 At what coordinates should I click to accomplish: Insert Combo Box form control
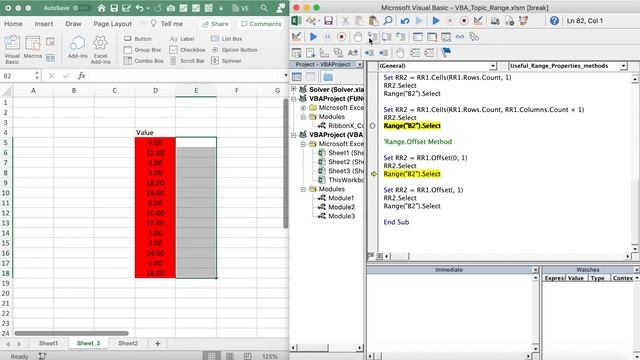pos(144,61)
